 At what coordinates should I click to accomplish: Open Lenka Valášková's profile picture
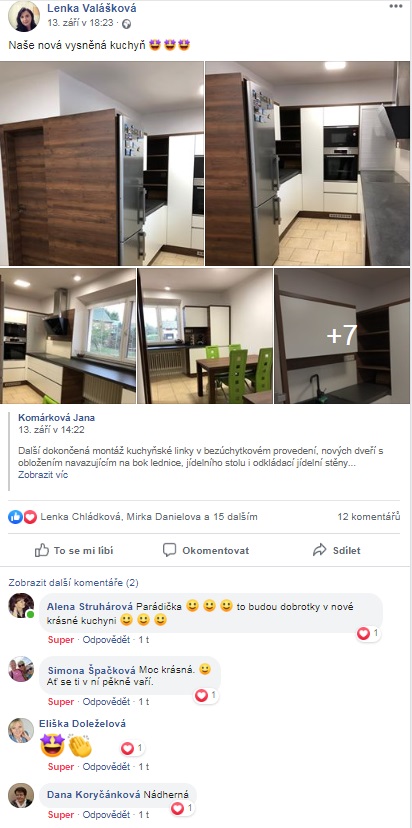click(x=24, y=16)
